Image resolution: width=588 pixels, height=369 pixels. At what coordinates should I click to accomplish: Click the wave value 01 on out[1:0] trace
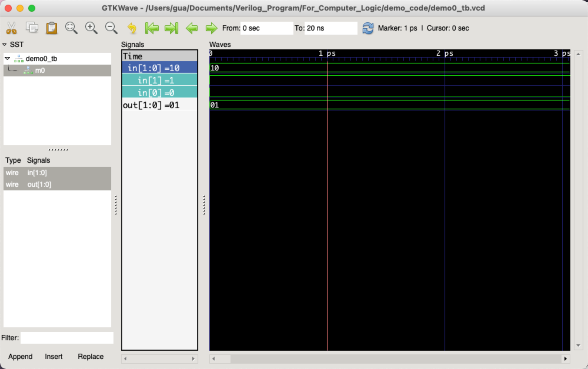(x=215, y=105)
